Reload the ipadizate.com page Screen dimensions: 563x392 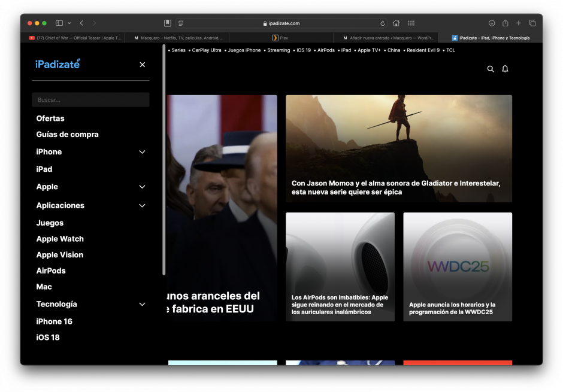click(x=383, y=23)
